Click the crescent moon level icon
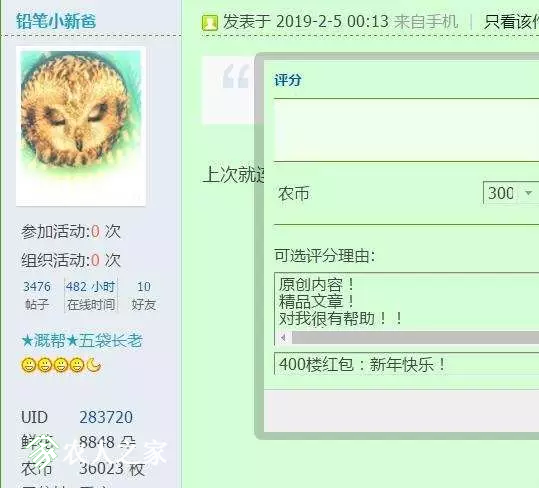539x488 pixels. tap(94, 365)
